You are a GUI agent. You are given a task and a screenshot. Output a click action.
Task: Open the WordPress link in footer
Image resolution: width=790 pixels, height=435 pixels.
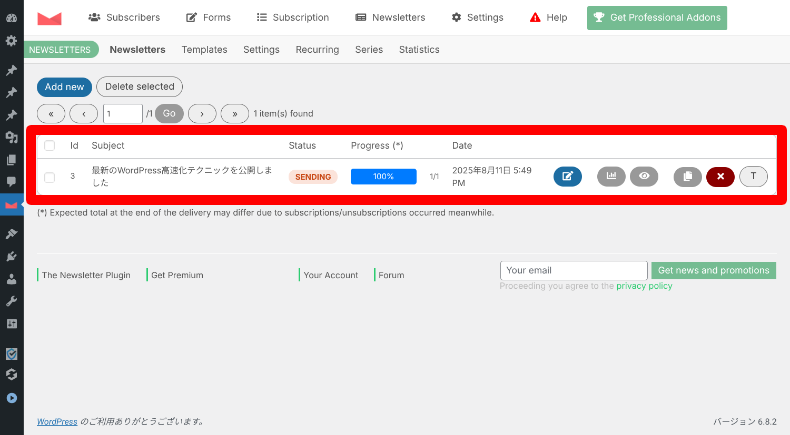click(57, 421)
